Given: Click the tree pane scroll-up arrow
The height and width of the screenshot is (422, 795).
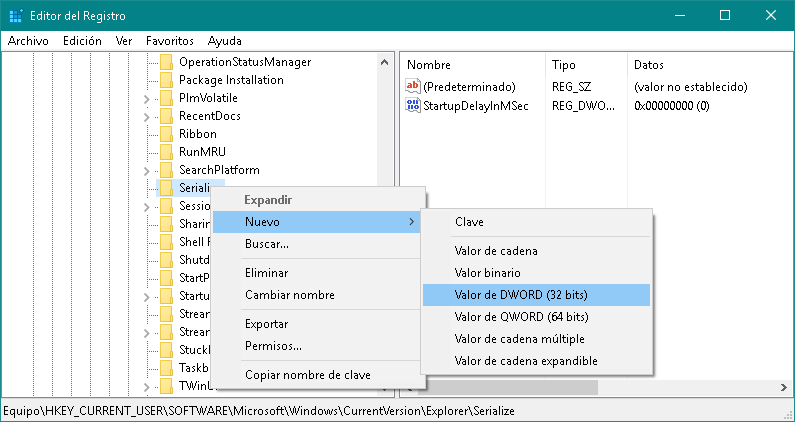Looking at the screenshot, I should 385,62.
